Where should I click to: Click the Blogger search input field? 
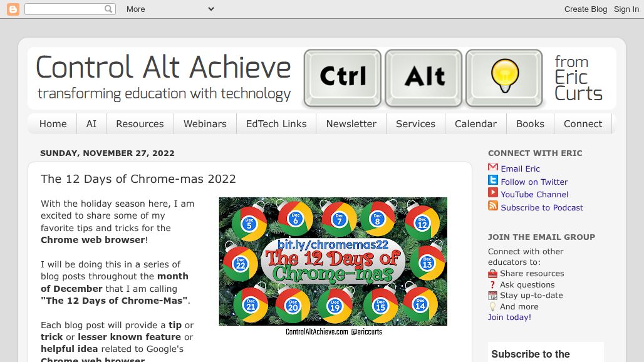64,9
